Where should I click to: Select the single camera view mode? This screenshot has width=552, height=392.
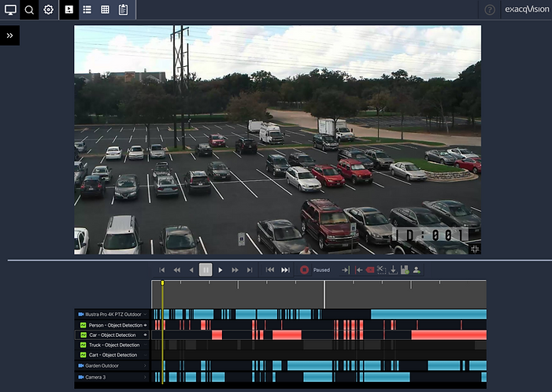point(69,9)
